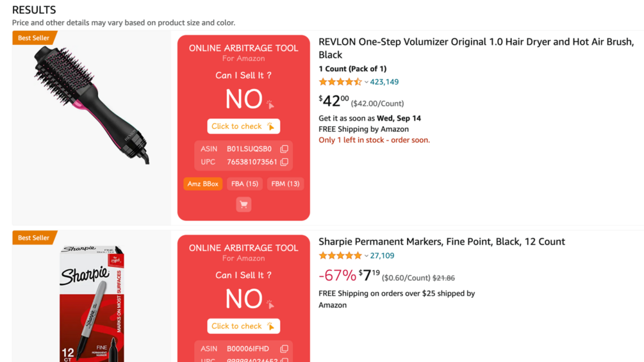Viewport: 644px width, 362px height.
Task: Expand the rating breakdown chevron for the Sharpie markers
Action: coord(367,256)
